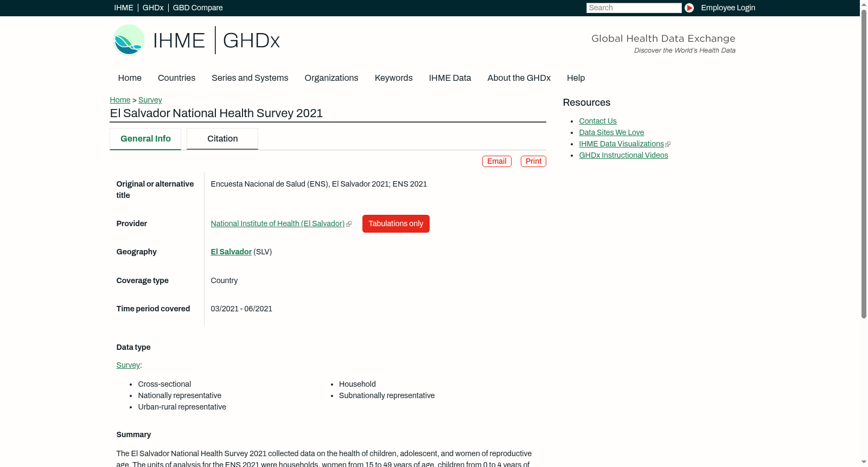Click external link icon next to National Institute of Health
This screenshot has height=467, width=868.
pyautogui.click(x=349, y=224)
